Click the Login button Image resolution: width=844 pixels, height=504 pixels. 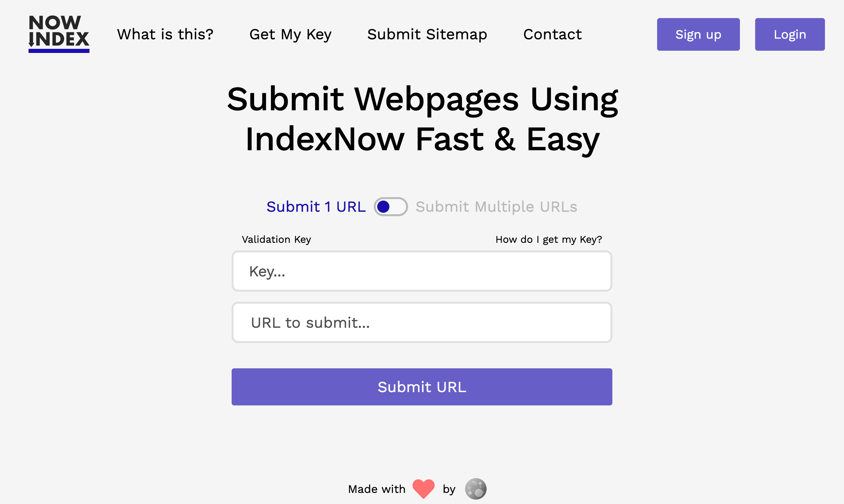790,34
